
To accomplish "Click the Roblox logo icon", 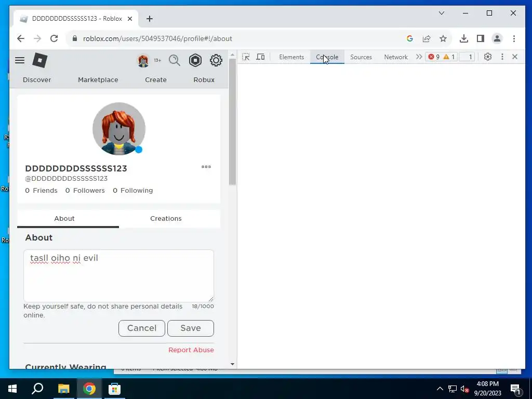I will (x=39, y=60).
